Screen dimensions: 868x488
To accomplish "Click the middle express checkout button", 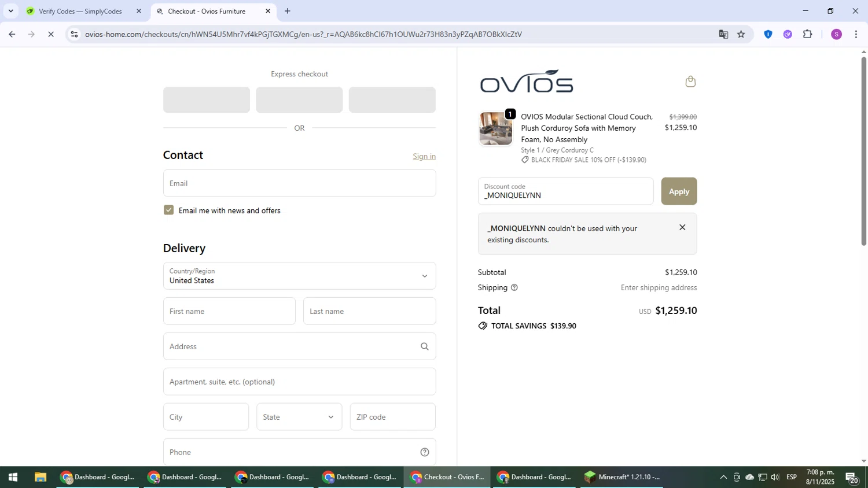I will click(299, 99).
